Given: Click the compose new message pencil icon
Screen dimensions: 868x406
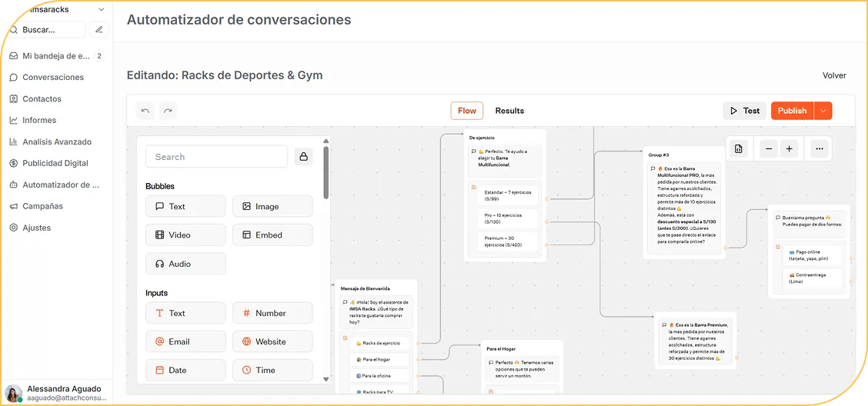Looking at the screenshot, I should (98, 30).
